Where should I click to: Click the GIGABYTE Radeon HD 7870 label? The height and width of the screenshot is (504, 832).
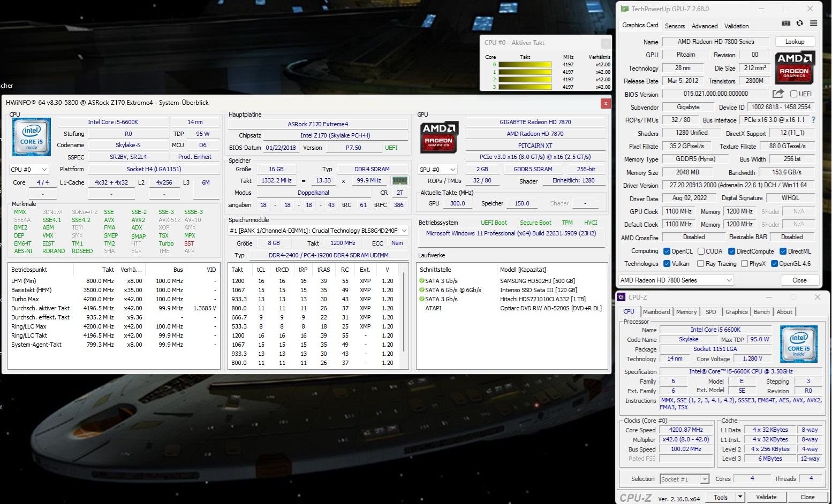click(x=535, y=122)
